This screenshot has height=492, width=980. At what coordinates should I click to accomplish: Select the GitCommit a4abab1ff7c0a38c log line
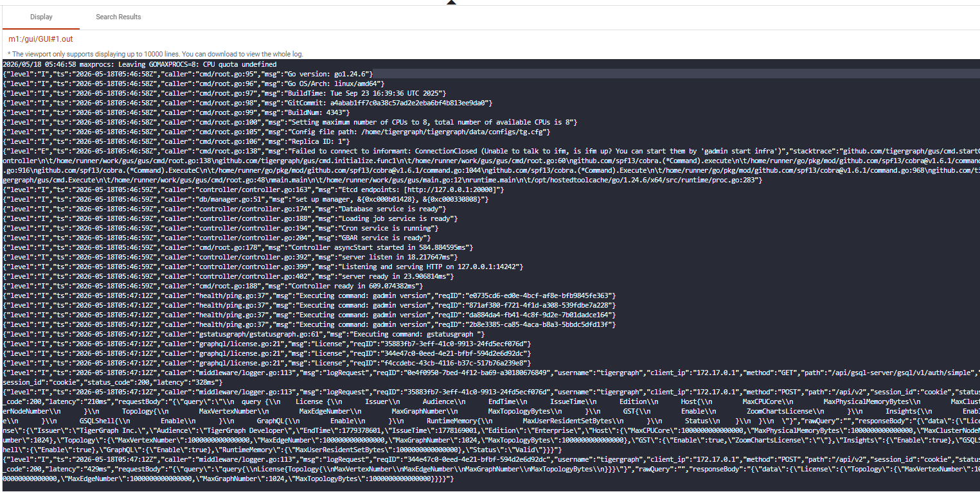click(x=247, y=103)
